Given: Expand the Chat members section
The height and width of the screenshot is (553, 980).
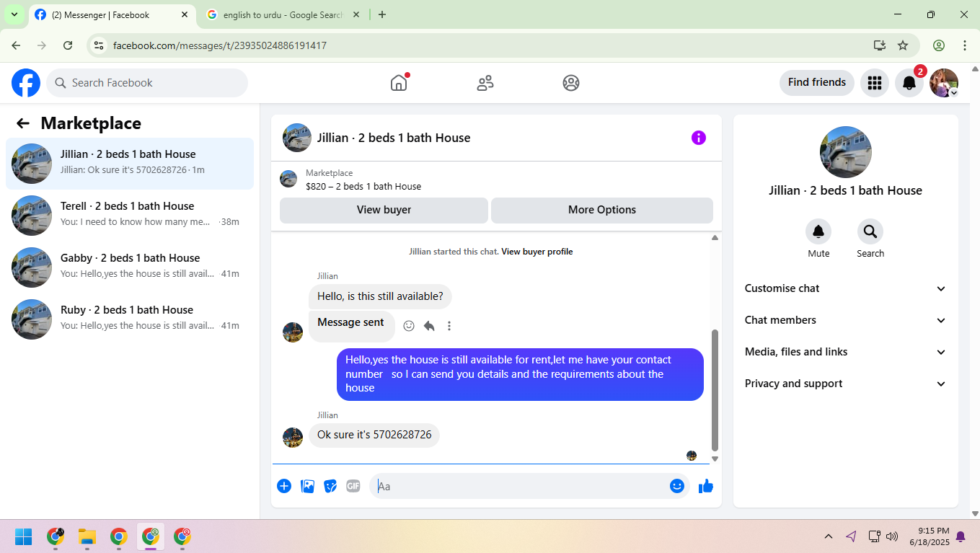Looking at the screenshot, I should click(x=845, y=320).
